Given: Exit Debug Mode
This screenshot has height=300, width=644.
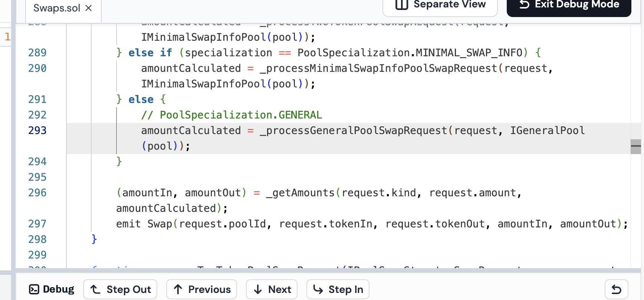Looking at the screenshot, I should click(569, 5).
